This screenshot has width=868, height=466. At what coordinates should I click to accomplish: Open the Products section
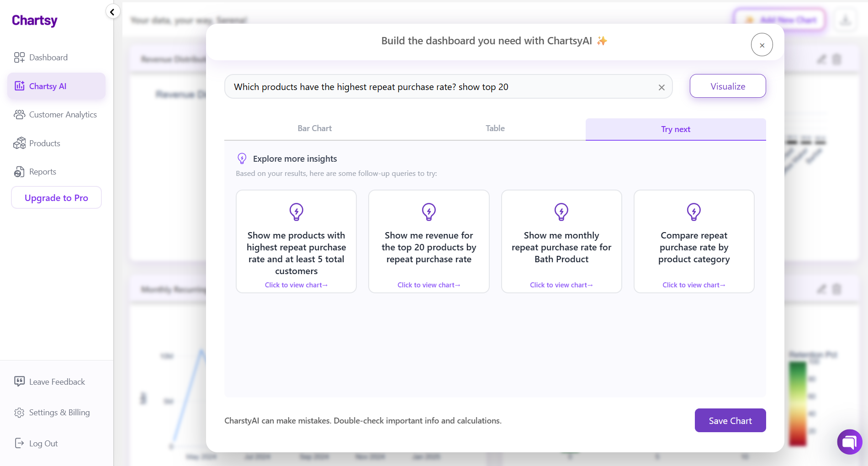coord(44,143)
